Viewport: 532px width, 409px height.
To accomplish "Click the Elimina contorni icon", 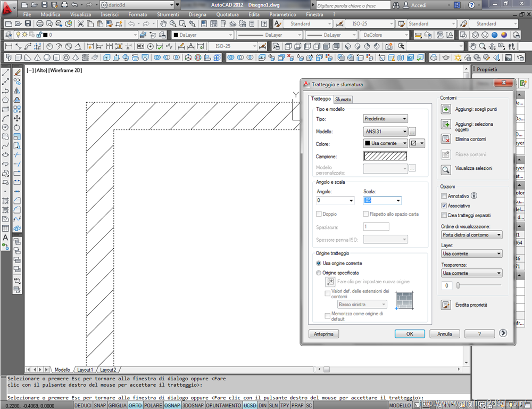I will point(445,139).
